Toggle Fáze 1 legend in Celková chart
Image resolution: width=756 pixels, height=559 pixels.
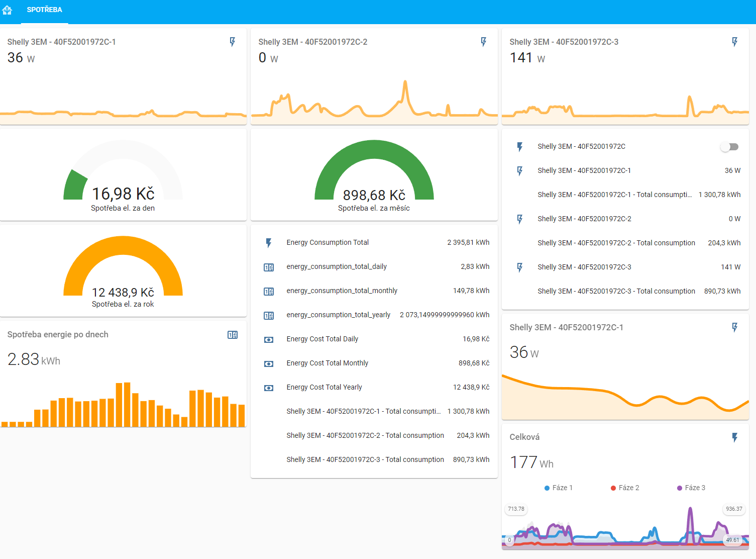tap(559, 488)
